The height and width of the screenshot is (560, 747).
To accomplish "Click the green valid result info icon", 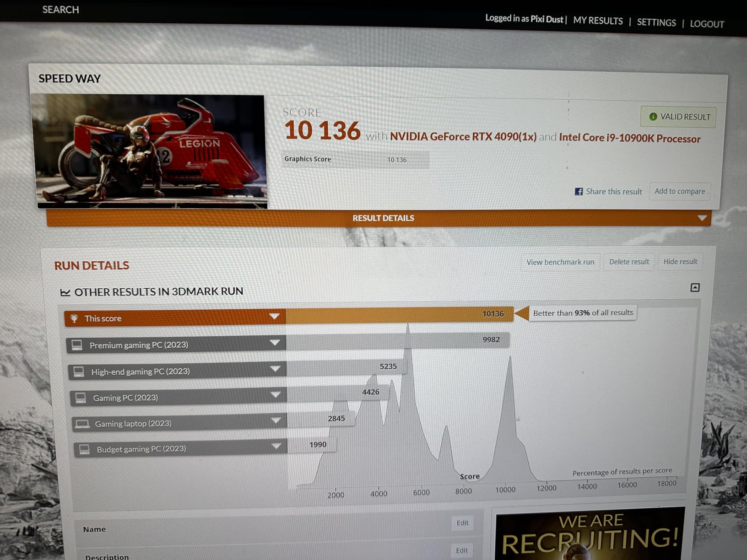I will point(653,117).
